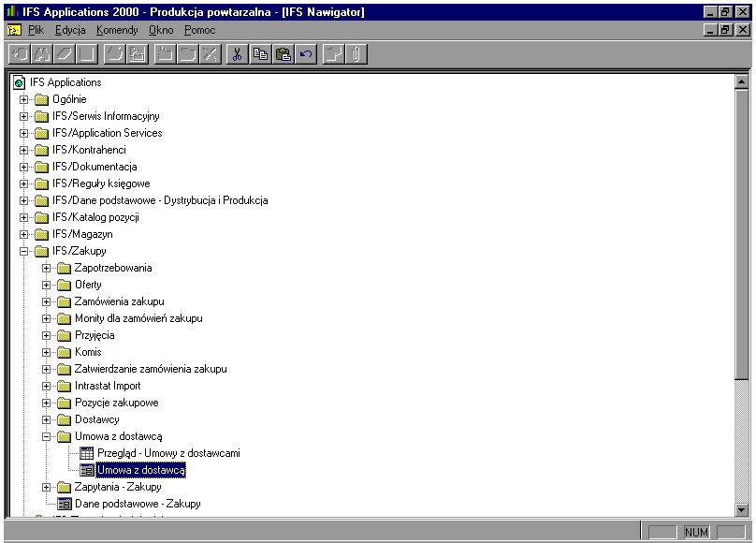This screenshot has height=543, width=756.
Task: Click the paperclip Attachments toolbar icon
Action: (356, 54)
